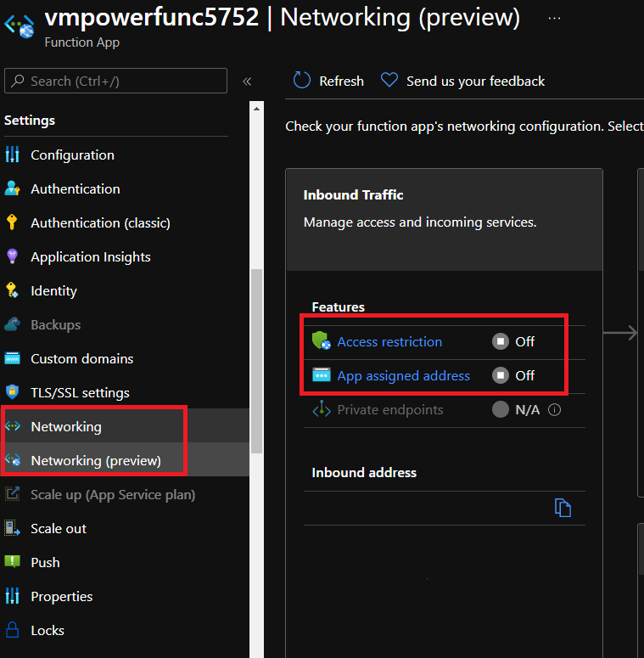Click the sidebar scroll up arrow
The width and height of the screenshot is (644, 658).
point(256,110)
